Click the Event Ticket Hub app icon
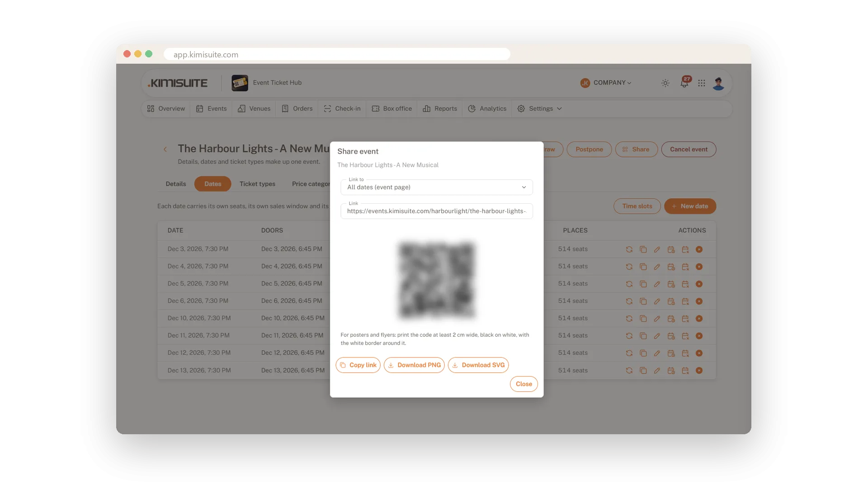Screen dimensions: 868x488 point(240,83)
